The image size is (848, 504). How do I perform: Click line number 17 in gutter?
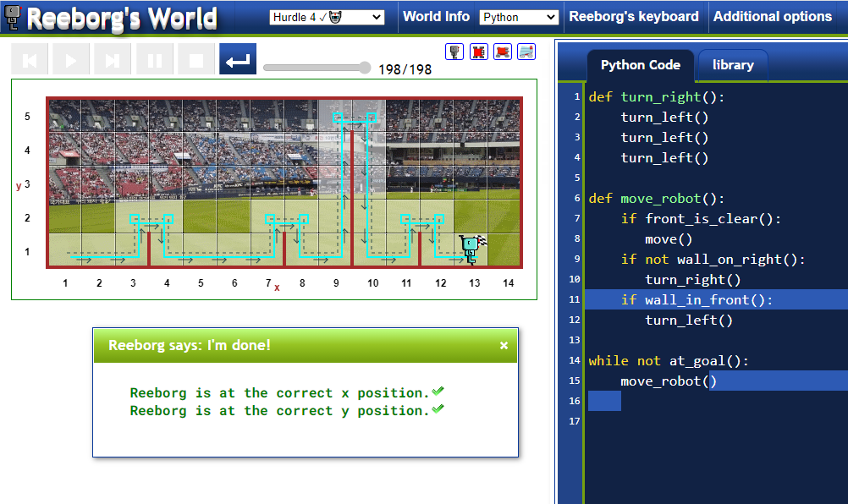click(575, 421)
